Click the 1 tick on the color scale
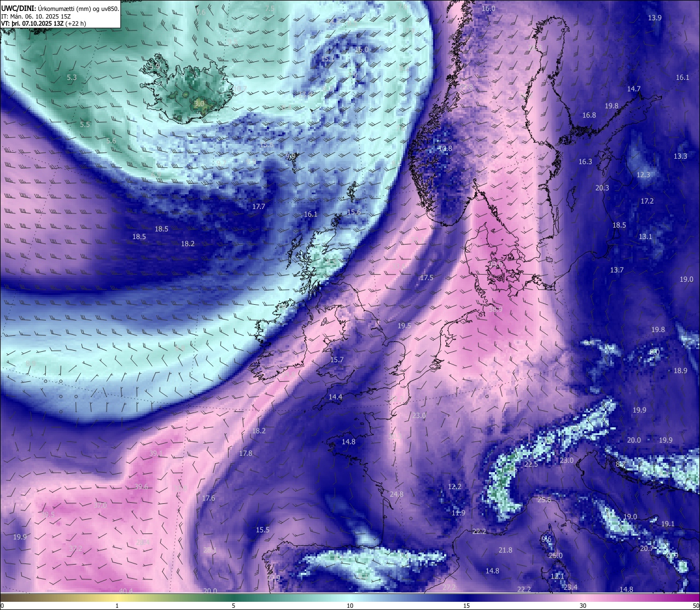The width and height of the screenshot is (700, 610). (x=117, y=606)
